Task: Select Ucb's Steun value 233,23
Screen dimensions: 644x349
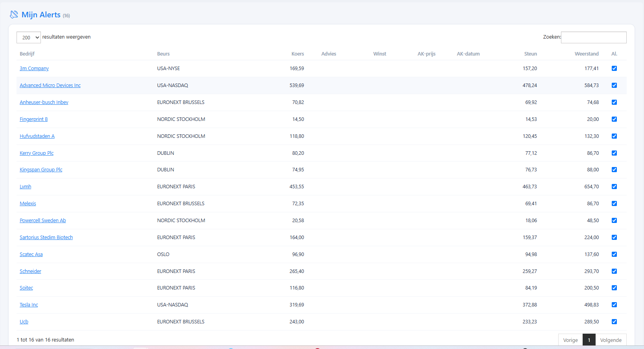Action: coord(530,322)
